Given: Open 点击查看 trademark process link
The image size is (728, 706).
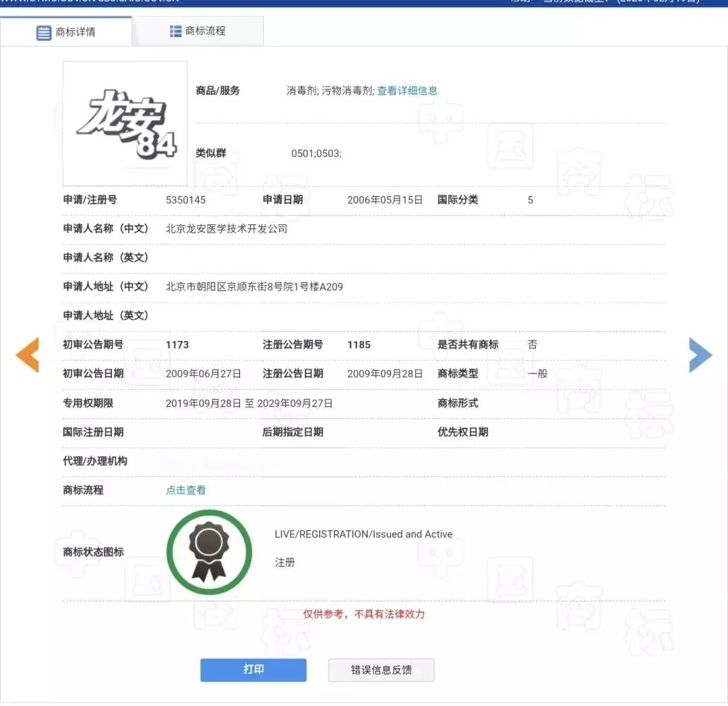Looking at the screenshot, I should (186, 490).
